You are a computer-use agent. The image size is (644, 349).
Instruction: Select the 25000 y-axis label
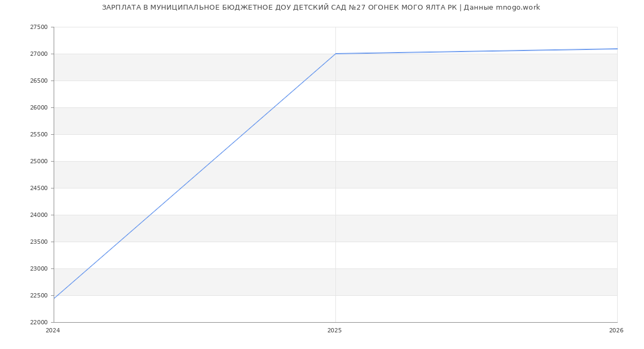tap(39, 161)
